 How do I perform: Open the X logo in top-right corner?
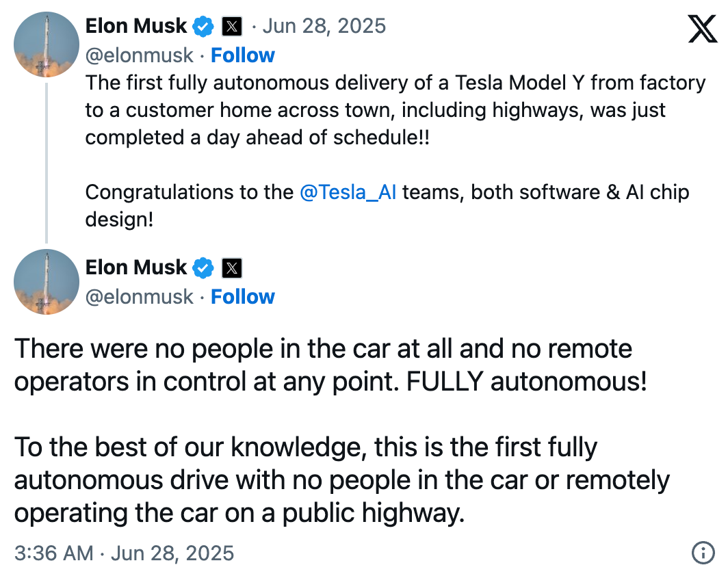[702, 28]
